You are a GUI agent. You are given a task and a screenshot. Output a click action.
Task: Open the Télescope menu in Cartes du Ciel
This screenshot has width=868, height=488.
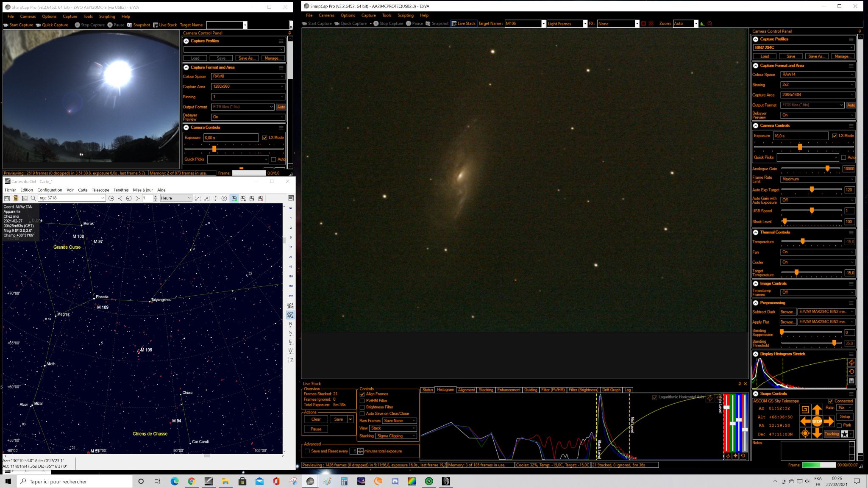(x=100, y=190)
